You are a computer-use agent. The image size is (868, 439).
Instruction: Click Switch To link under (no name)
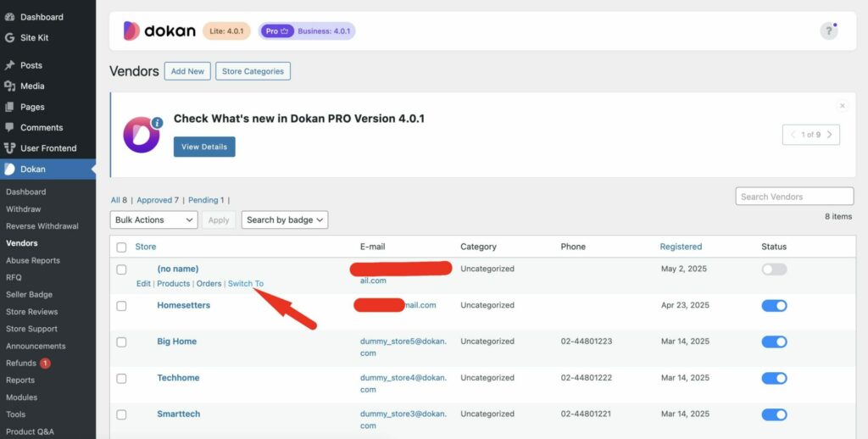tap(246, 284)
